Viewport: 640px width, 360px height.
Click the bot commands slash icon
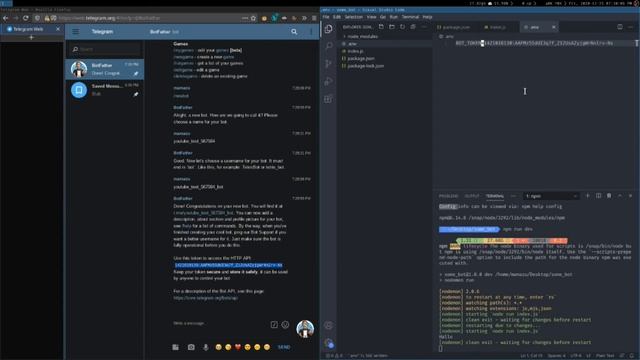point(274,325)
